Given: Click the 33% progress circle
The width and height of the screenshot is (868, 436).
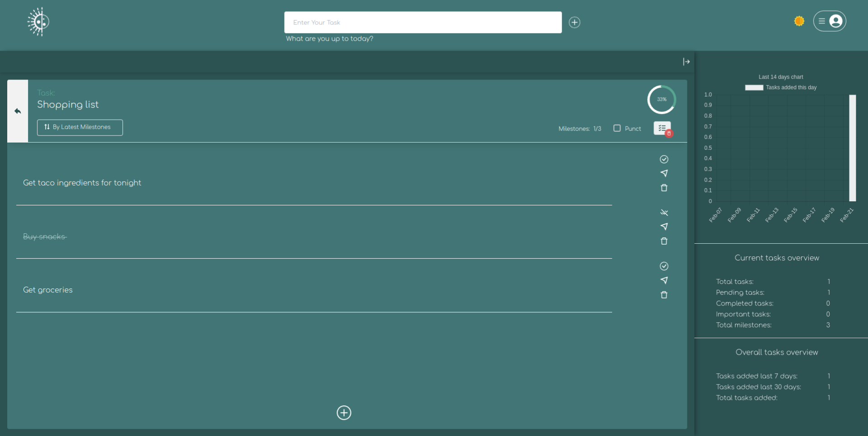Looking at the screenshot, I should [x=661, y=99].
